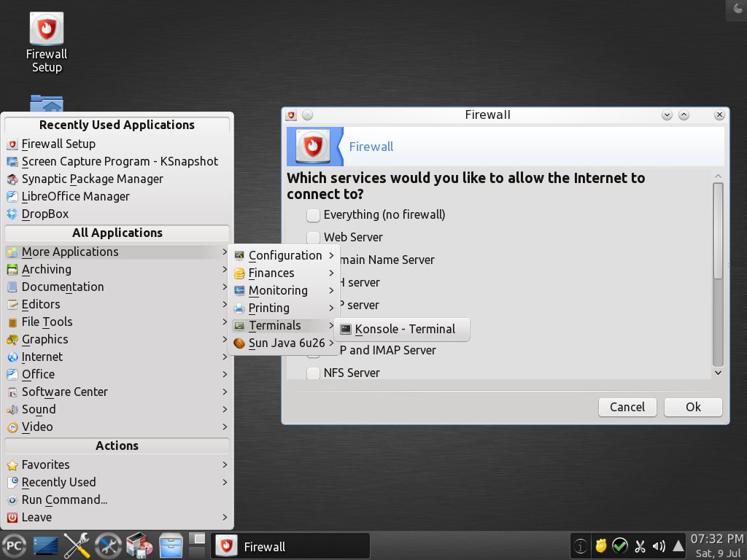
Task: Toggle the Everything (no firewall) checkbox
Action: click(313, 215)
